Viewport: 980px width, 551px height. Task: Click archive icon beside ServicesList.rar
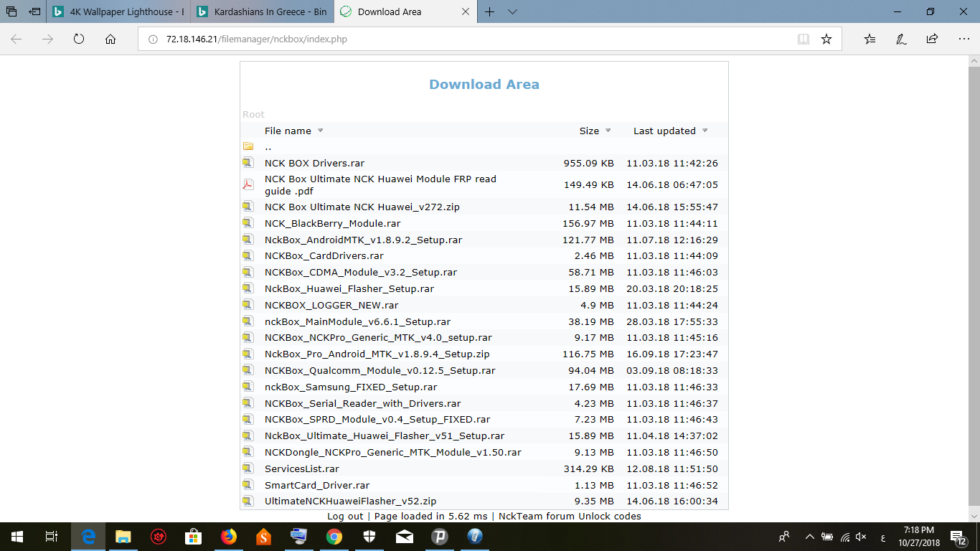248,468
